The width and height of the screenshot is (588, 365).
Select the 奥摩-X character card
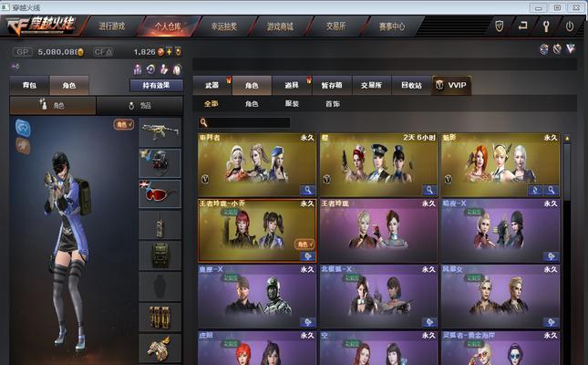coord(257,297)
